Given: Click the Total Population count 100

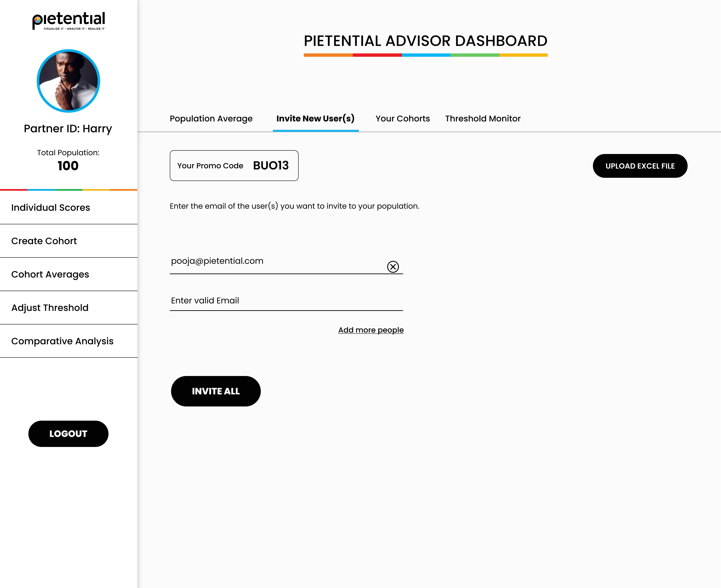Looking at the screenshot, I should point(68,166).
